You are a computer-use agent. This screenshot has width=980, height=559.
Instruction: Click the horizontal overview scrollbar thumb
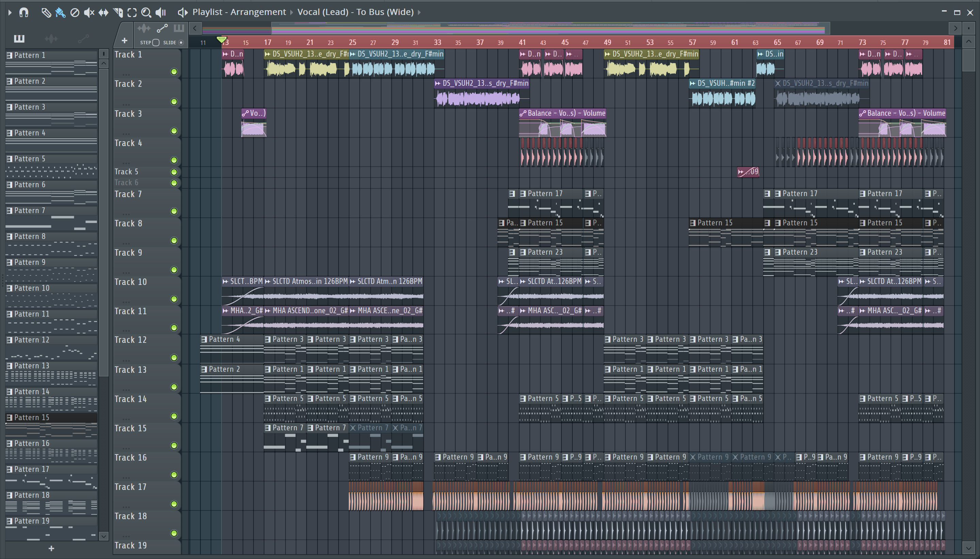[551, 28]
